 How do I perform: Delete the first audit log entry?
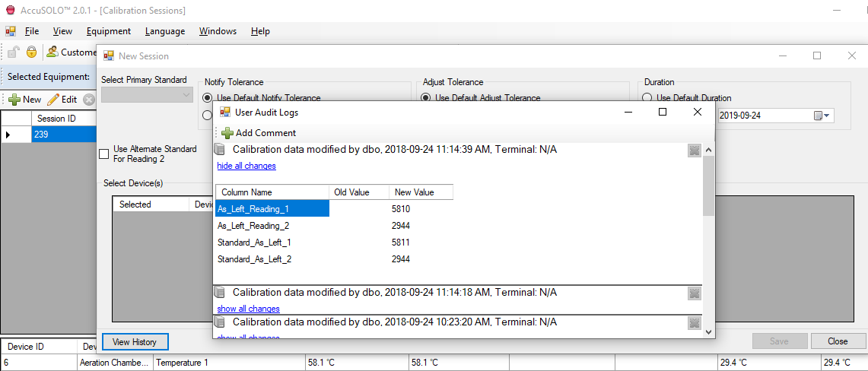coord(694,151)
